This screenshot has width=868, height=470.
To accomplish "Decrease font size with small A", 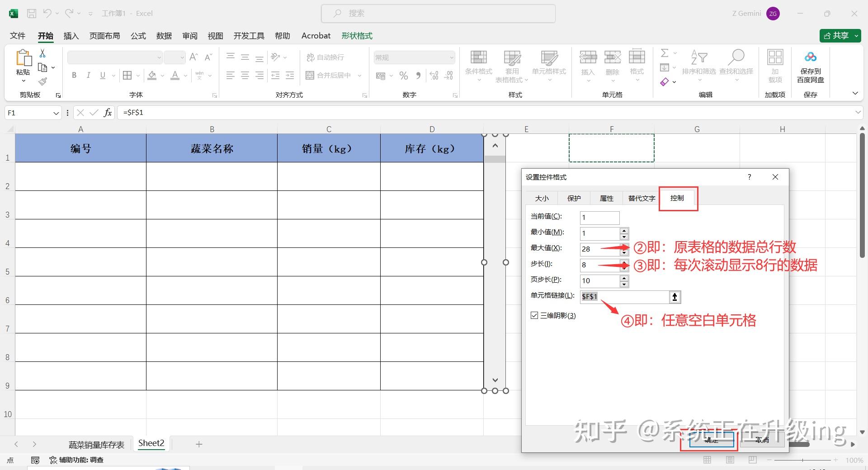I will (208, 57).
